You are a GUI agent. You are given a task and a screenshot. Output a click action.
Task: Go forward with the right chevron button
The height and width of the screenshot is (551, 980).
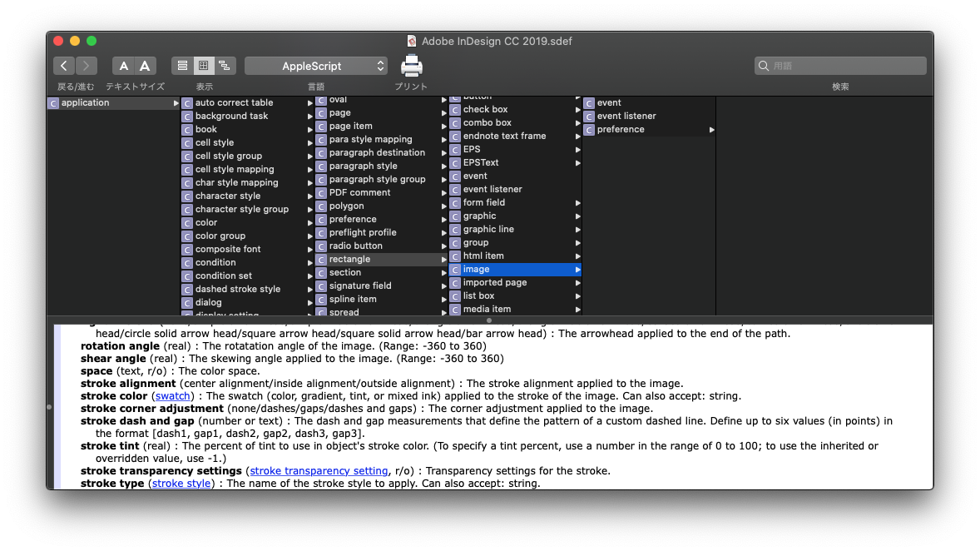[87, 66]
